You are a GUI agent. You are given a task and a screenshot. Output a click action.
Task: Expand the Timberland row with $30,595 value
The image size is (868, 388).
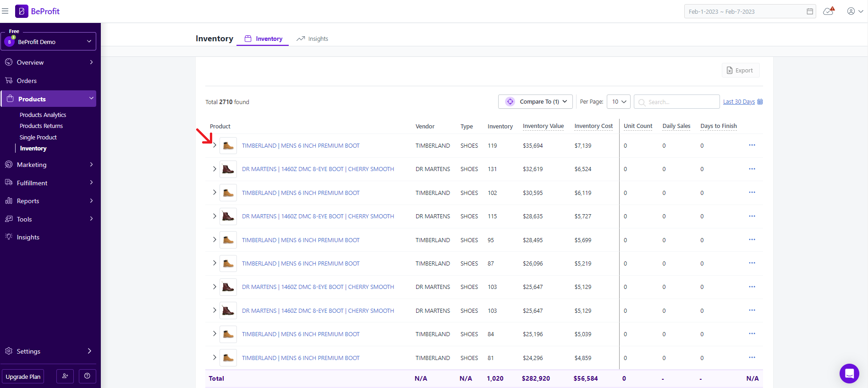click(214, 193)
